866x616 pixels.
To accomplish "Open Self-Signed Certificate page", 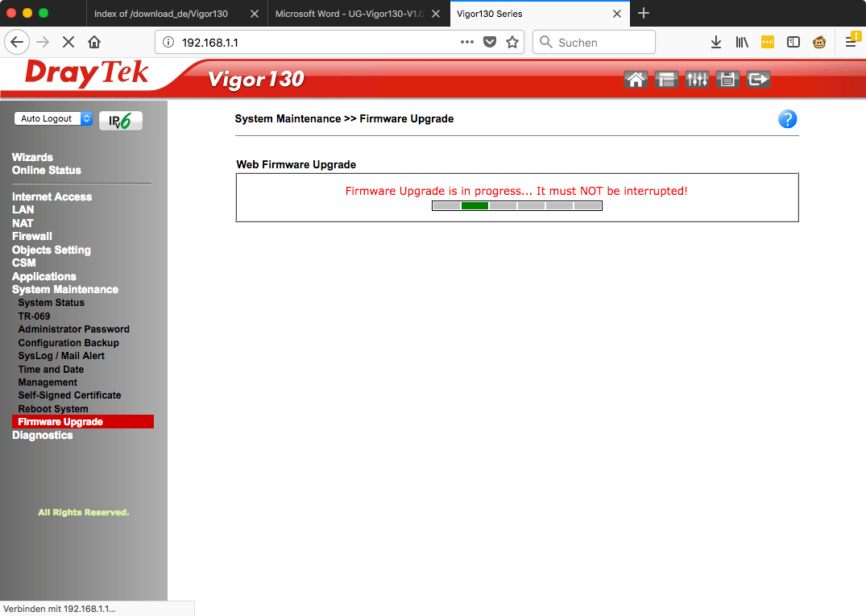I will coord(69,395).
